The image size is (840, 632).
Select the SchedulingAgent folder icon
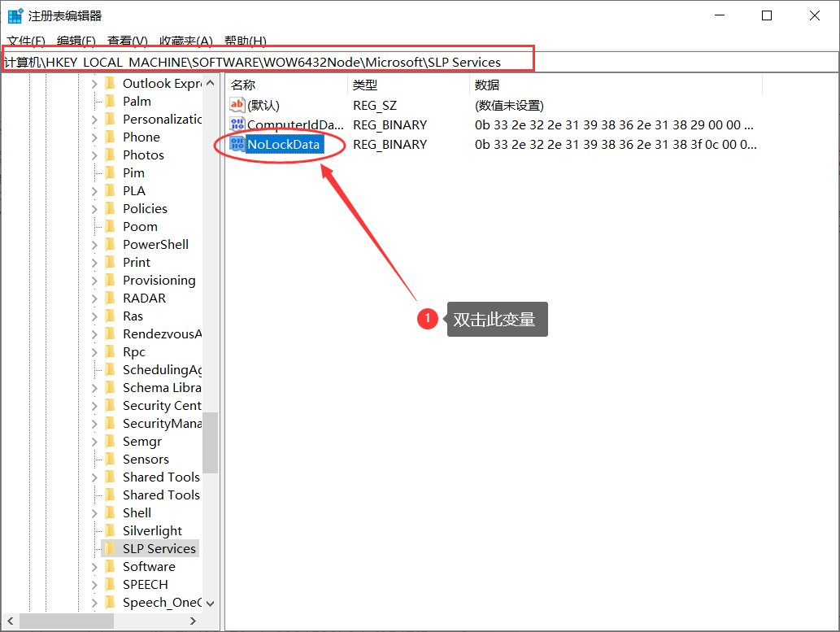110,369
